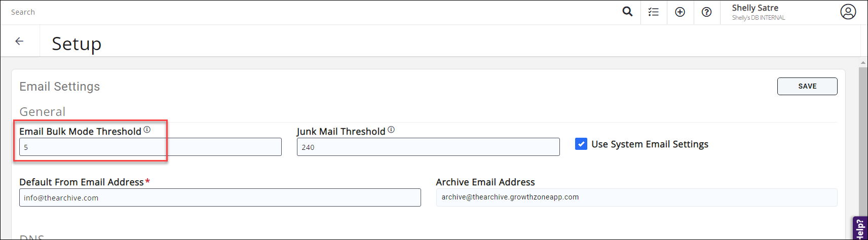The width and height of the screenshot is (868, 240).
Task: Click the Use System Email Settings label
Action: (650, 144)
